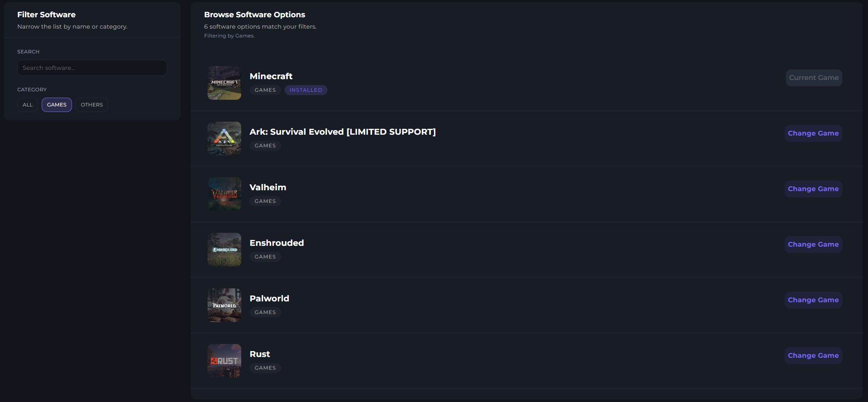Click the Enshrouded game icon
868x402 pixels.
click(224, 250)
